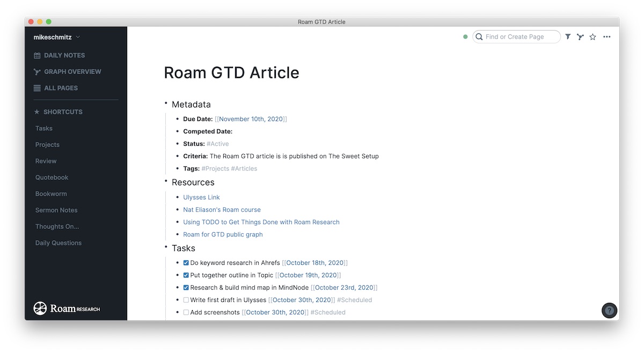Open Using TODO to Get Things Done link
The image size is (644, 353).
pos(261,222)
